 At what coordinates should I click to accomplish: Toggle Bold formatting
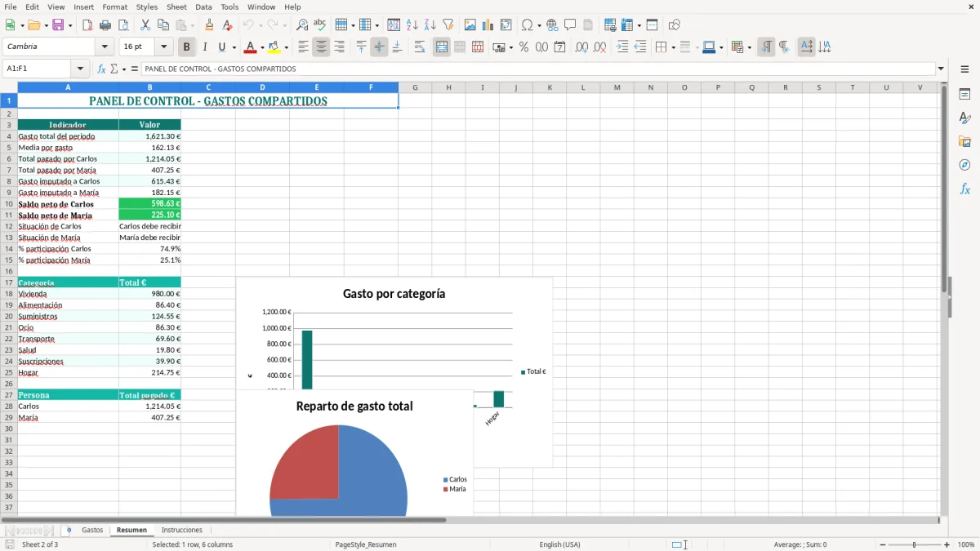(187, 47)
